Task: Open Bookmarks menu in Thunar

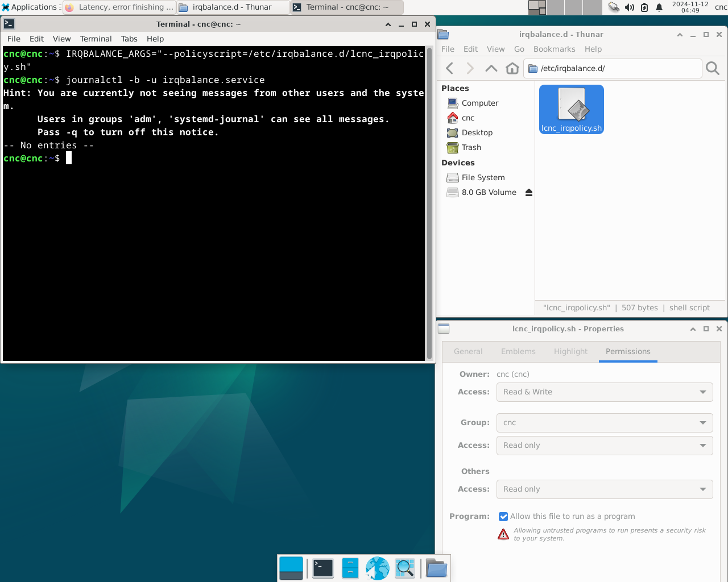Action: (554, 49)
